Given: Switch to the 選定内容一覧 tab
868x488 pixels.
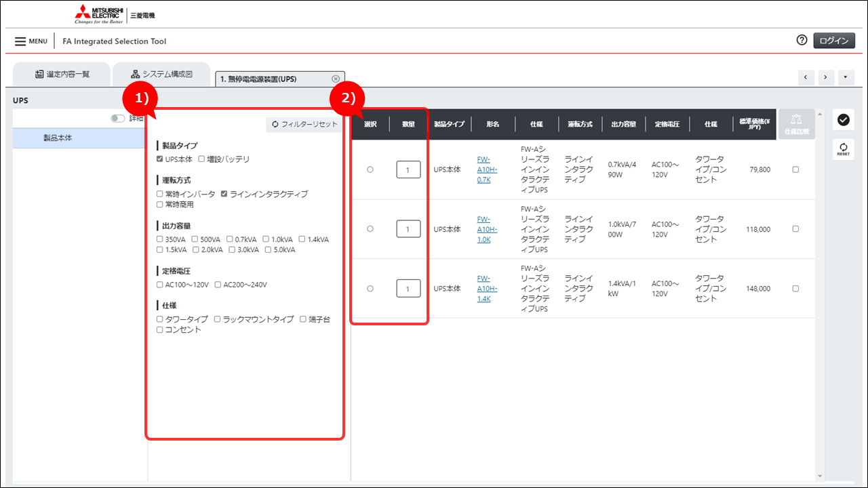Looking at the screenshot, I should (62, 74).
